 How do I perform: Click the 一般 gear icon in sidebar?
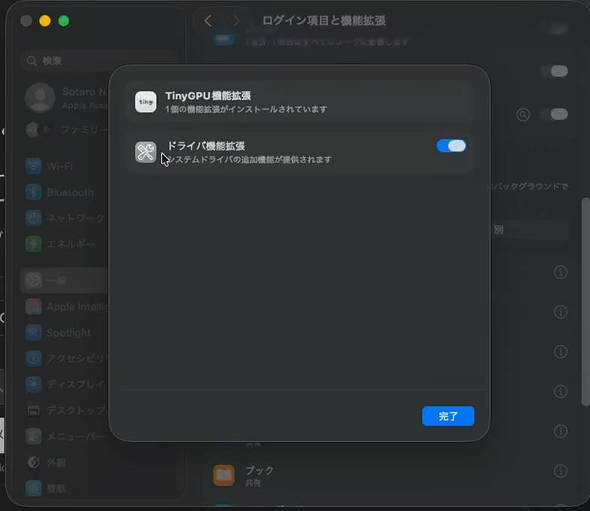click(x=33, y=280)
